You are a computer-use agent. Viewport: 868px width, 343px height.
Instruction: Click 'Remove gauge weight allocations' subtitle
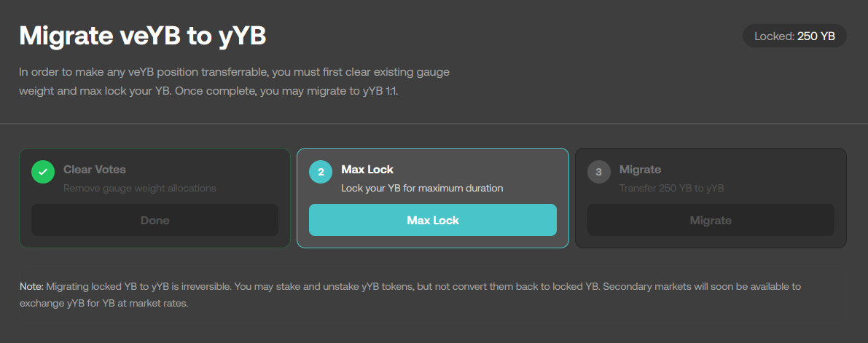140,188
